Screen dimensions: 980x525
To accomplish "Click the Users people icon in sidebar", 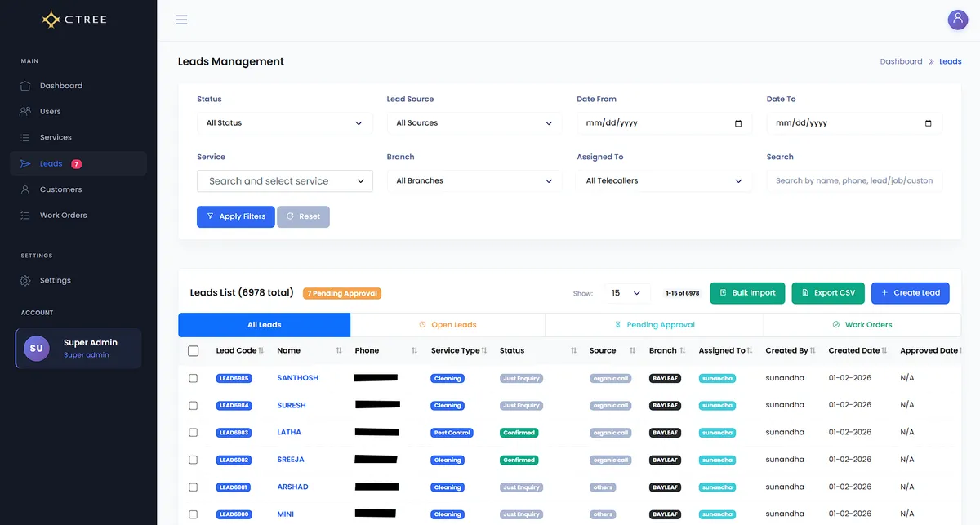I will click(x=25, y=112).
